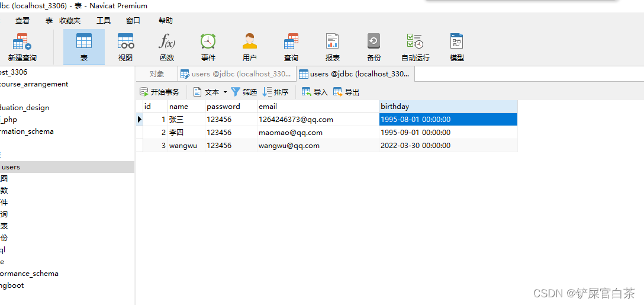Select the wangwu@qq.com email cell
644x305 pixels.
click(x=318, y=146)
